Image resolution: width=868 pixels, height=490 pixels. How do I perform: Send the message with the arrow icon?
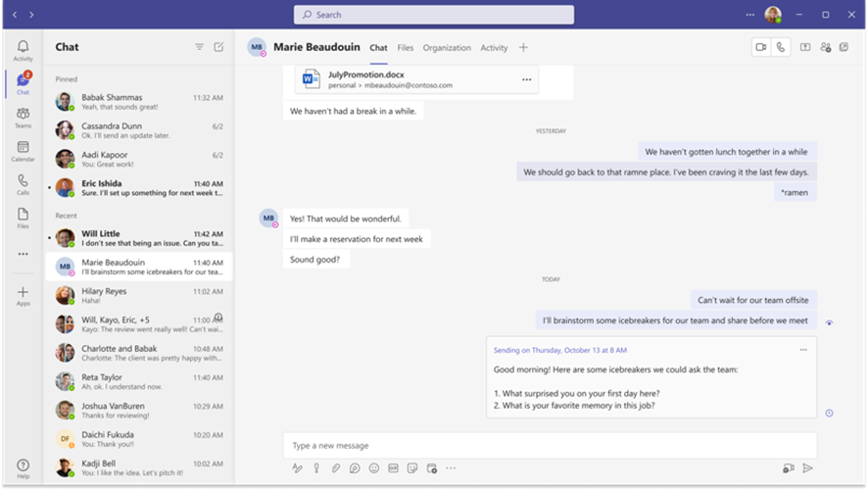click(x=807, y=468)
